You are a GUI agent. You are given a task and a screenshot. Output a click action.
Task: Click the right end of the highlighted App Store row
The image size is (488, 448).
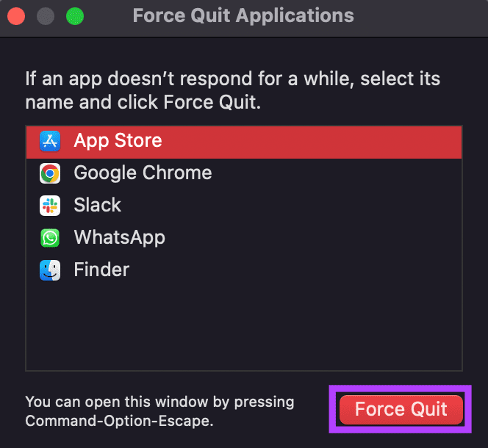tap(436, 141)
